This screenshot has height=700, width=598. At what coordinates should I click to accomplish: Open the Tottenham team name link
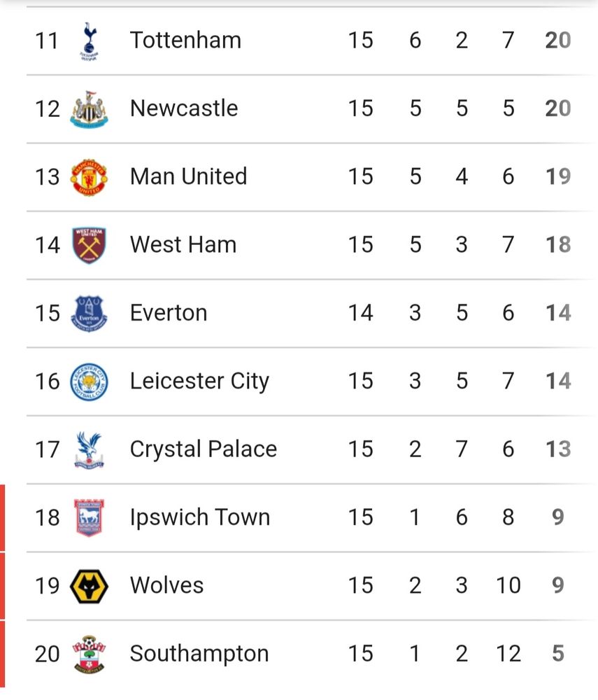pyautogui.click(x=185, y=40)
